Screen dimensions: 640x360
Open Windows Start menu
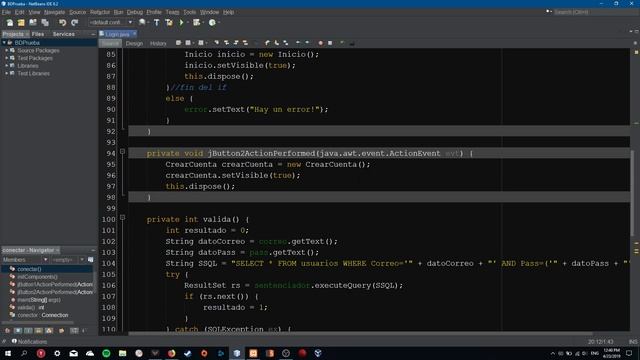[8, 353]
